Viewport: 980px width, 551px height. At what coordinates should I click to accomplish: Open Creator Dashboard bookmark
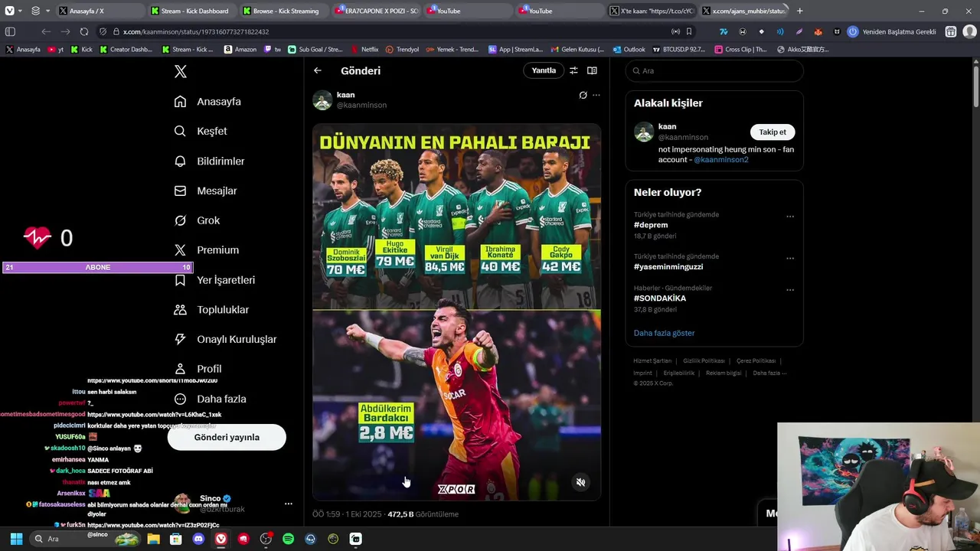(x=126, y=49)
